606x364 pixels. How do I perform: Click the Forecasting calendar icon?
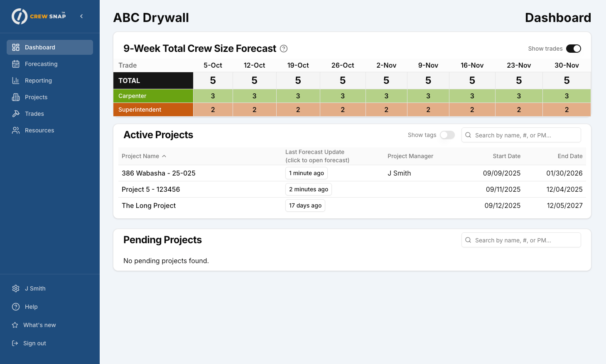pyautogui.click(x=16, y=64)
